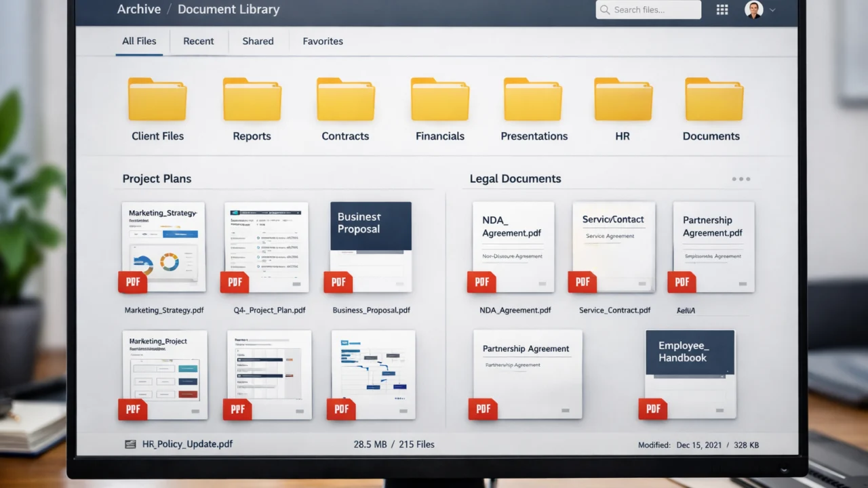Switch to the Recent tab
This screenshot has height=488, width=868.
[x=198, y=41]
